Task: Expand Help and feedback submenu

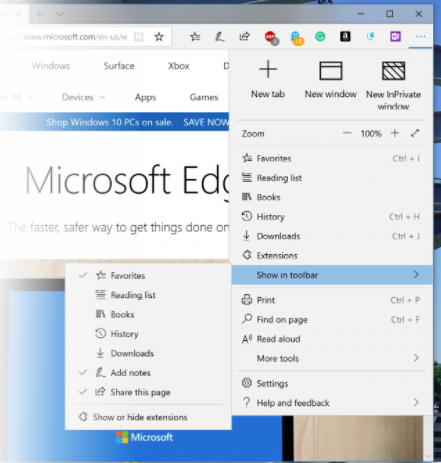Action: pyautogui.click(x=331, y=403)
